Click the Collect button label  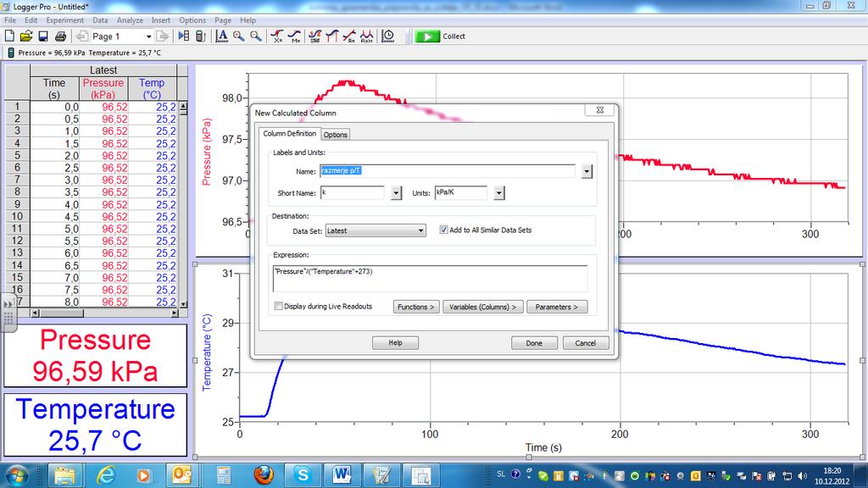[x=454, y=36]
